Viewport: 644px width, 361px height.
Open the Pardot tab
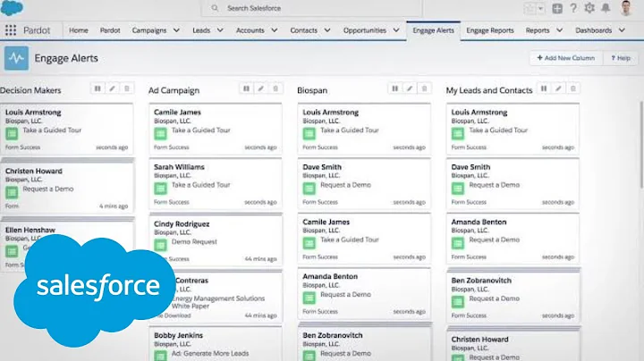[110, 30]
